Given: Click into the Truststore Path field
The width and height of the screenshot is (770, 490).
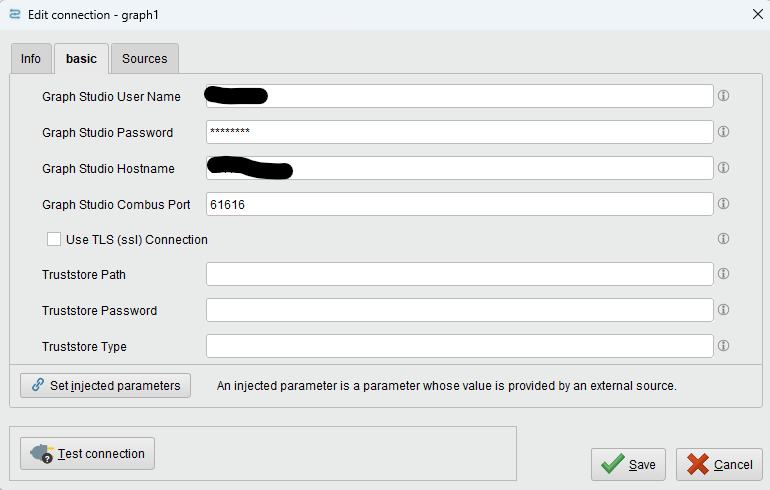Looking at the screenshot, I should click(459, 274).
